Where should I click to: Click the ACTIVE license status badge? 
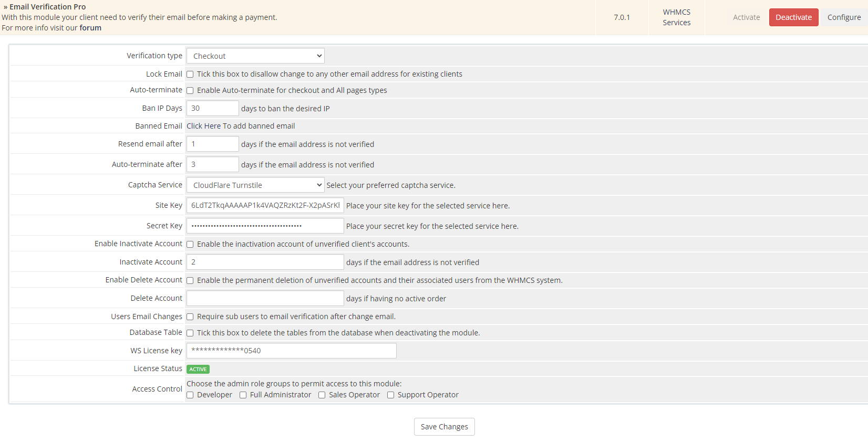(198, 370)
